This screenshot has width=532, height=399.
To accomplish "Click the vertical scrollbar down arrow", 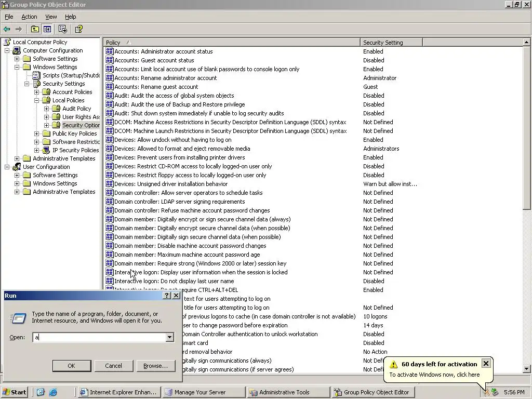I will (527, 368).
